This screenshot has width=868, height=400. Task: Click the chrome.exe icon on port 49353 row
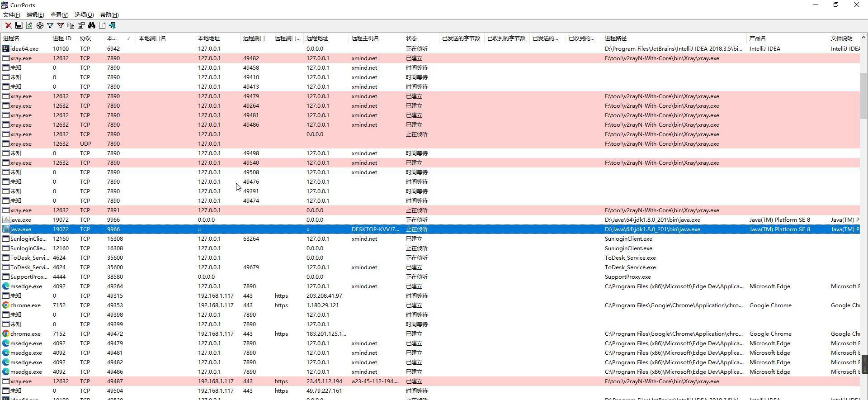point(6,305)
